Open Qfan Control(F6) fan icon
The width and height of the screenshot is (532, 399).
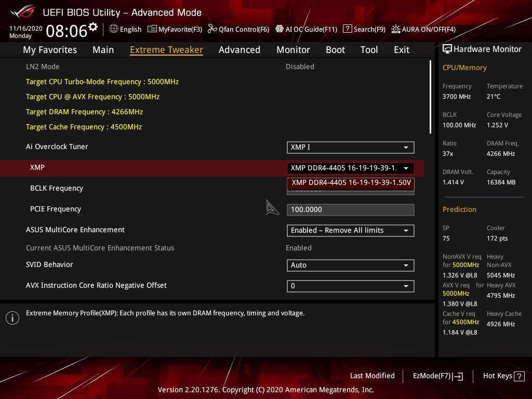[212, 29]
